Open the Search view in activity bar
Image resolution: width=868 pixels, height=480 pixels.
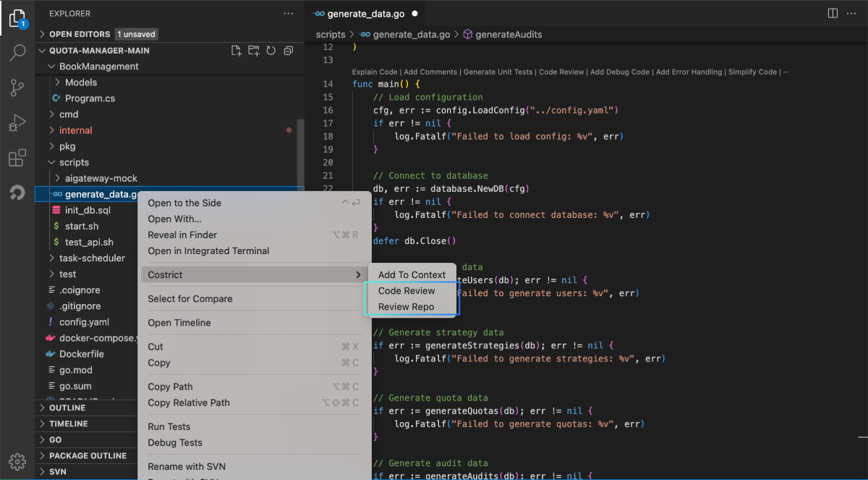click(x=17, y=53)
